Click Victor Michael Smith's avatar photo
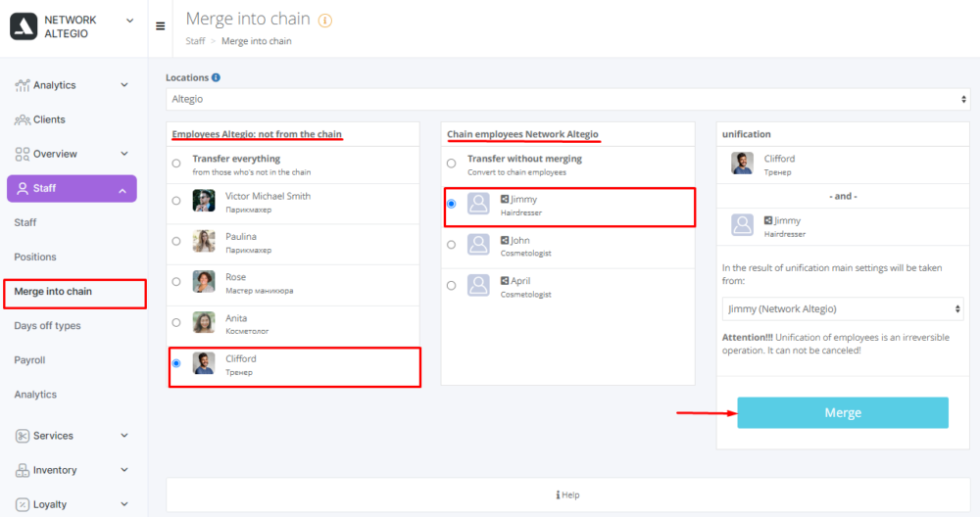The height and width of the screenshot is (517, 980). pyautogui.click(x=204, y=201)
